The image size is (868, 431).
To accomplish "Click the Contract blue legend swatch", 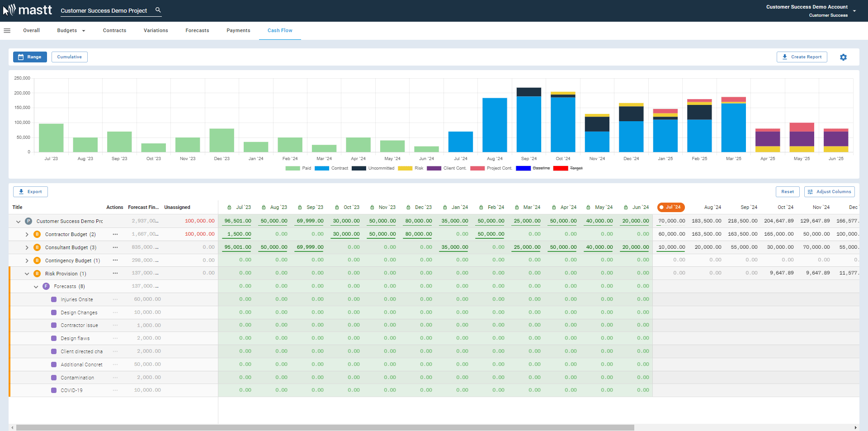I will (x=321, y=168).
